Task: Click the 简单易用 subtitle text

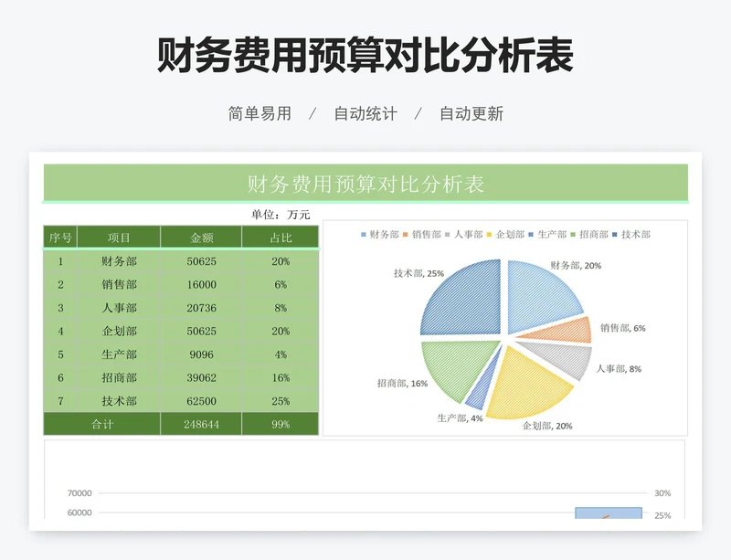Action: (260, 113)
